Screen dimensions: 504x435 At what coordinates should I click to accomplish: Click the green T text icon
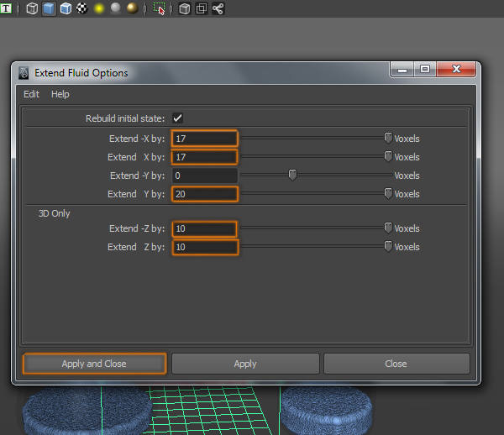(7, 9)
